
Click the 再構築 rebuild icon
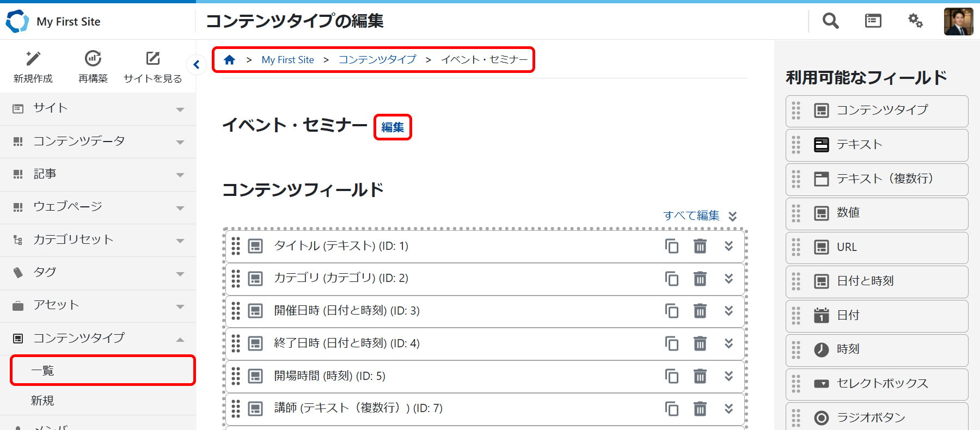pos(93,59)
